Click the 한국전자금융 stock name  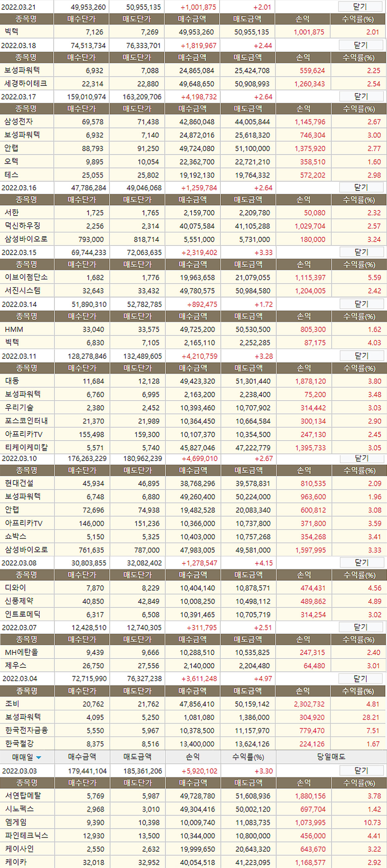coord(26,730)
